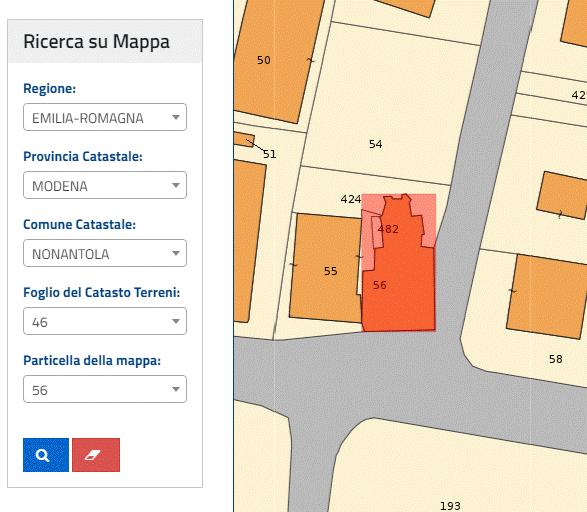Expand the Comune Catastale NONANTOLA dropdown
The image size is (587, 512).
coord(105,253)
